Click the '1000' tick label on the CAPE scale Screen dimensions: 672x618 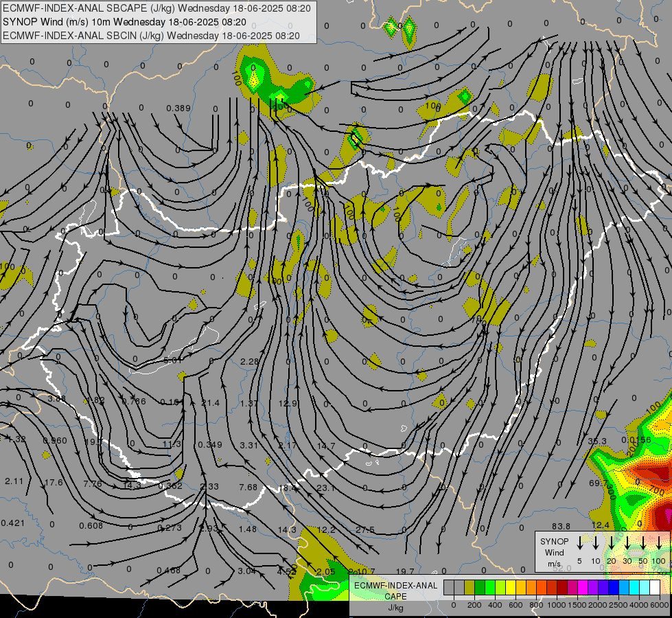click(x=557, y=605)
